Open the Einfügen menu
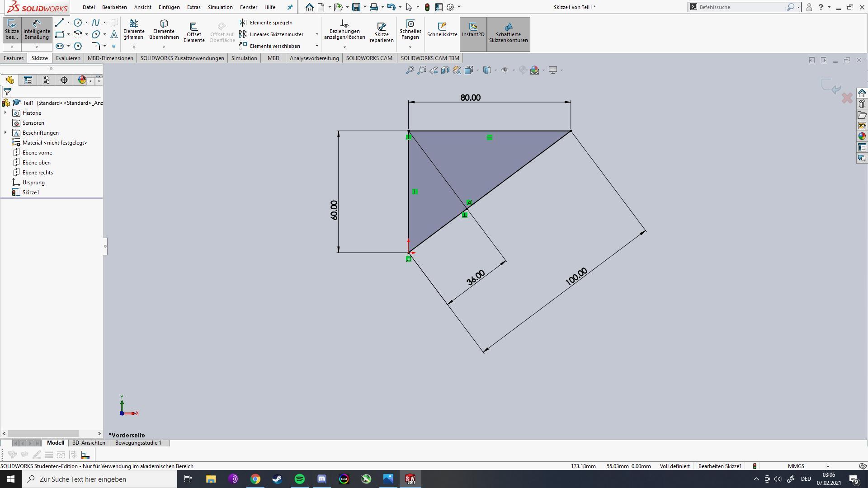Viewport: 868px width, 488px height. (169, 7)
